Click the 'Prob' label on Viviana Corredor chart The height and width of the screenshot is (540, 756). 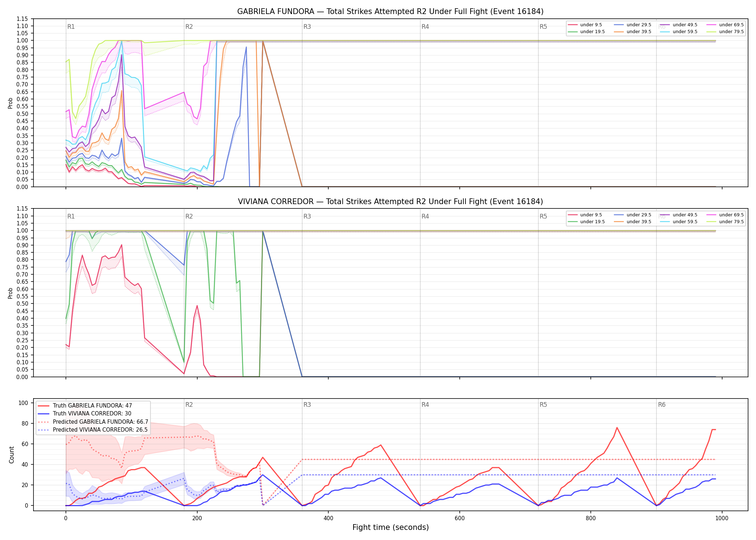point(10,293)
